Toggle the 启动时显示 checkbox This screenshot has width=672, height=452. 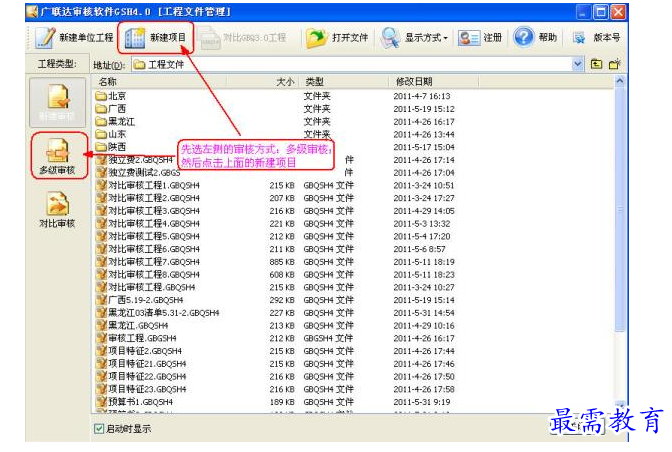99,428
